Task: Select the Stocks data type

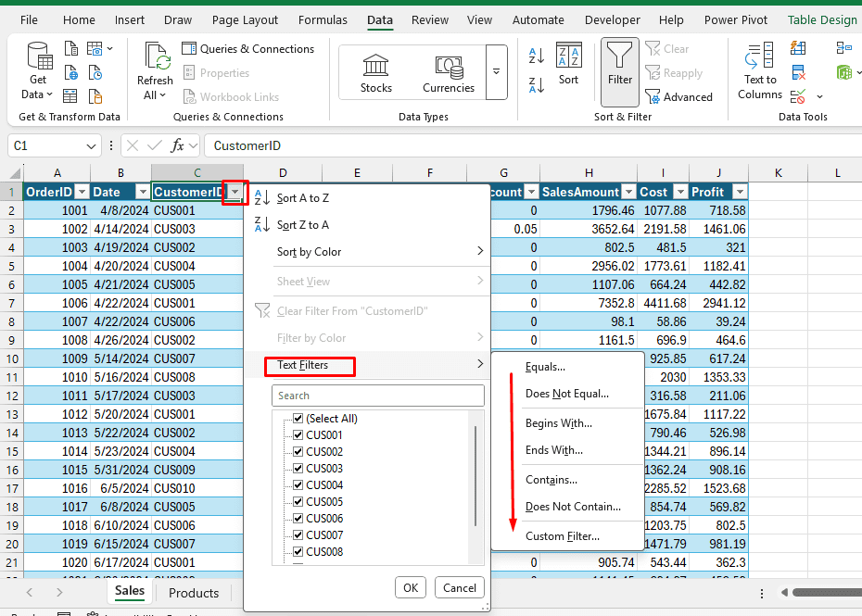Action: pyautogui.click(x=376, y=72)
